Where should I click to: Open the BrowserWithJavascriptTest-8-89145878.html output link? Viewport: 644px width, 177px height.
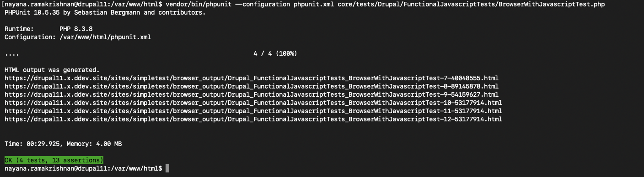click(x=252, y=86)
